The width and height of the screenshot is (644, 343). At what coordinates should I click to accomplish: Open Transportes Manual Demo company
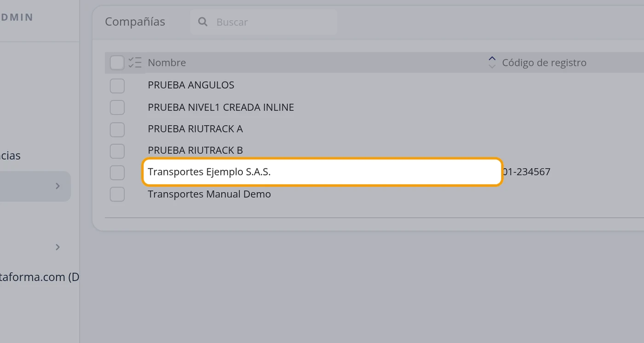[x=209, y=194]
